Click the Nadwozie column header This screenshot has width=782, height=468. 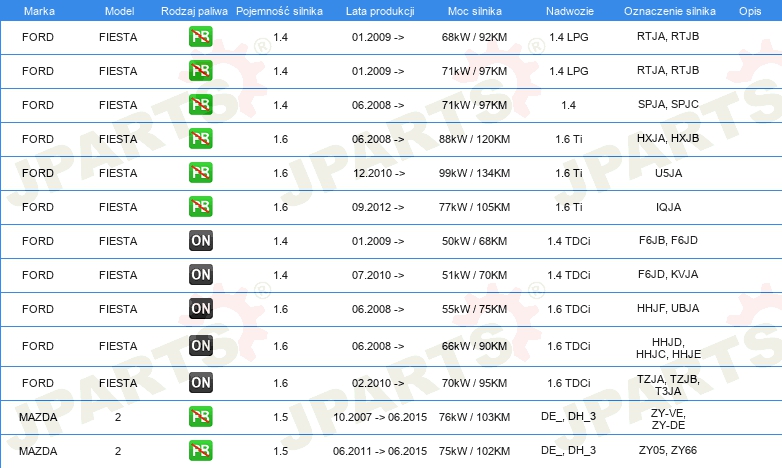(570, 11)
